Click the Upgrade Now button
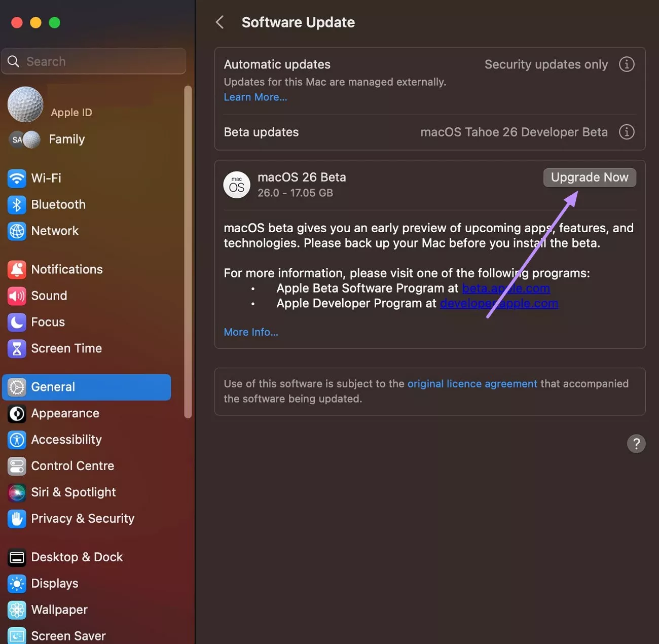The width and height of the screenshot is (659, 644). pos(590,177)
